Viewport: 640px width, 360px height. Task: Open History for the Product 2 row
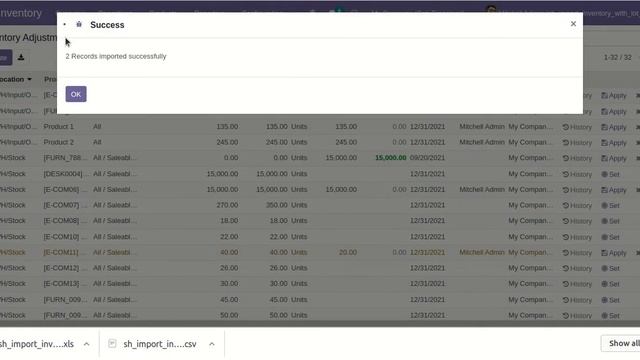tap(577, 143)
